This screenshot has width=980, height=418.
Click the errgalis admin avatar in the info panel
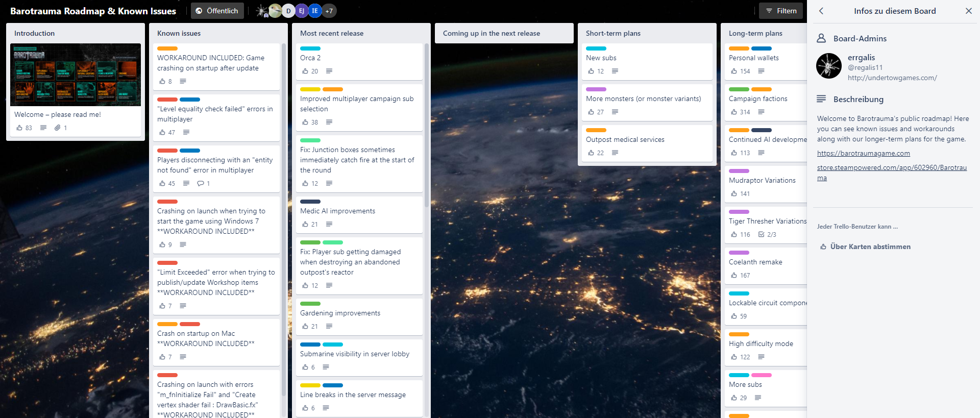pos(829,66)
